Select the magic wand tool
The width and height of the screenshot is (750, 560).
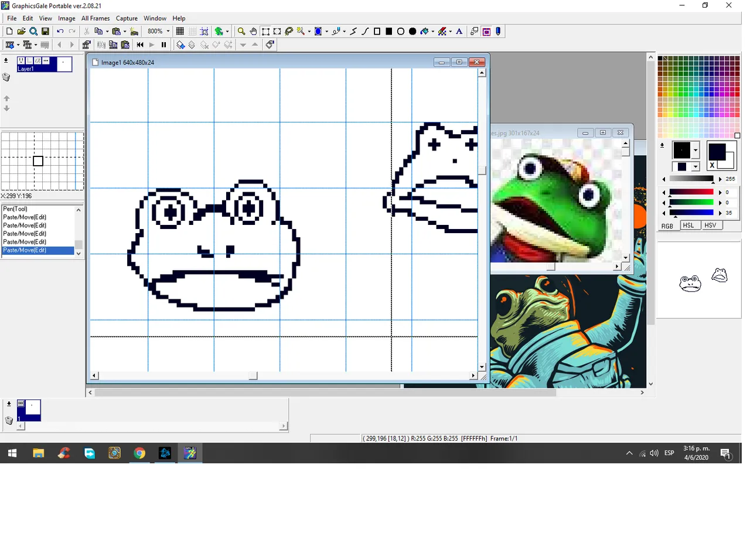301,32
